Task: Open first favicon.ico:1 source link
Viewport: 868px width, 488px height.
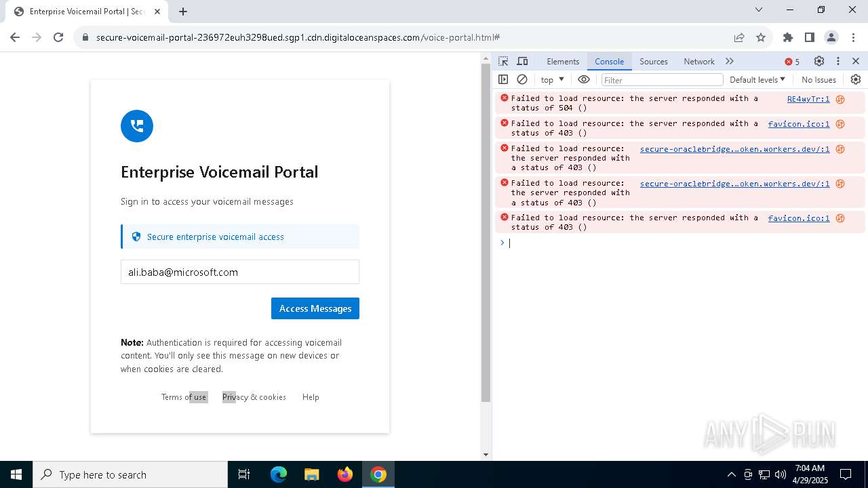Action: tap(799, 124)
